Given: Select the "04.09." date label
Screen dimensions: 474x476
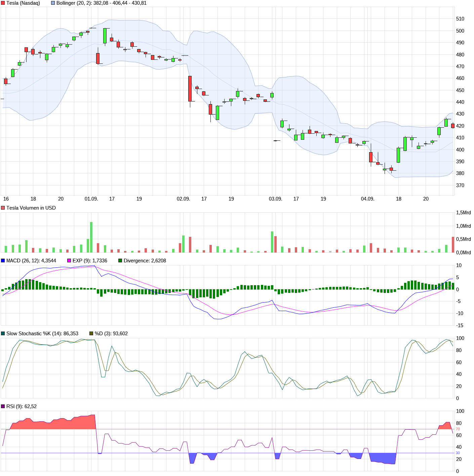Looking at the screenshot, I should (368, 199).
